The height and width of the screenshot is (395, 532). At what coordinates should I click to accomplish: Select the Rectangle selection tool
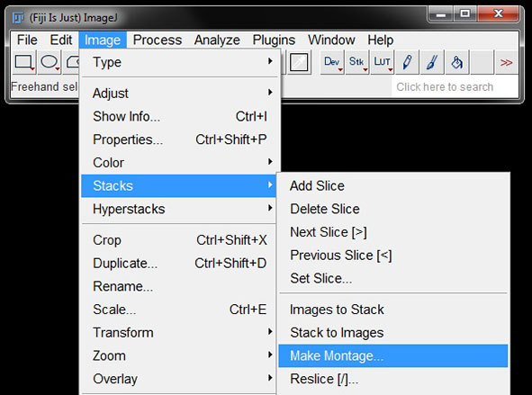[24, 62]
